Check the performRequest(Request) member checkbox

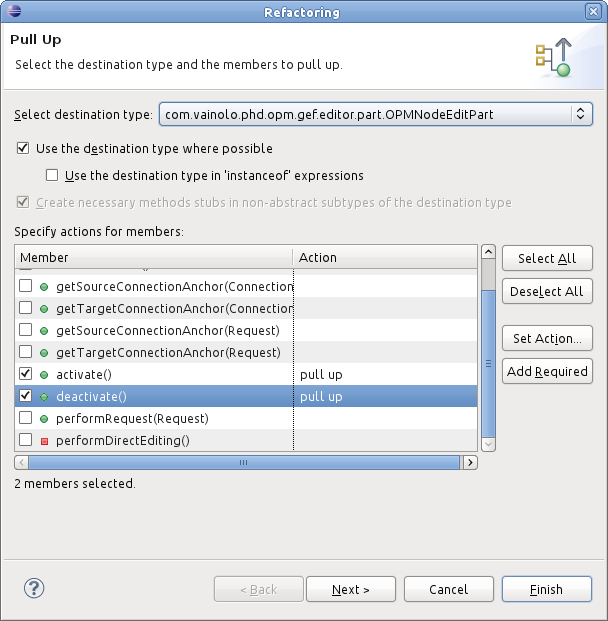pyautogui.click(x=25, y=418)
